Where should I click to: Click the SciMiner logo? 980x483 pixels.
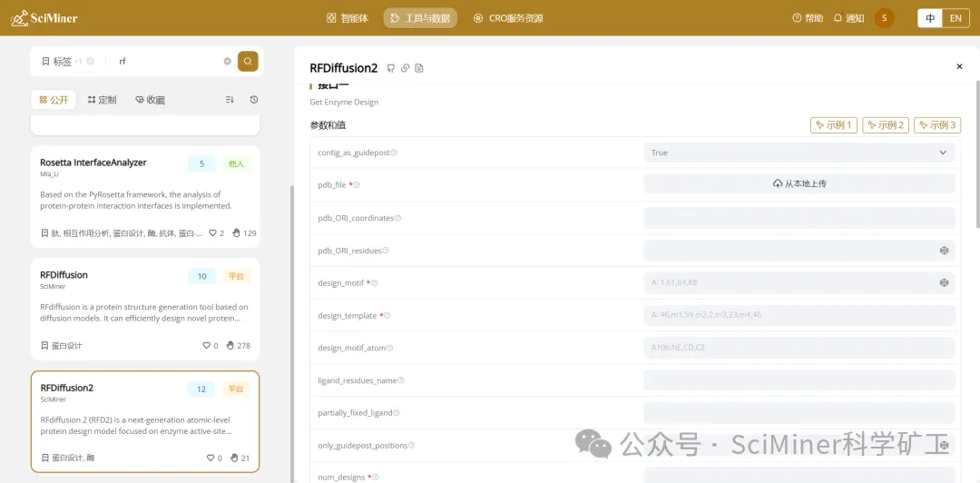44,17
